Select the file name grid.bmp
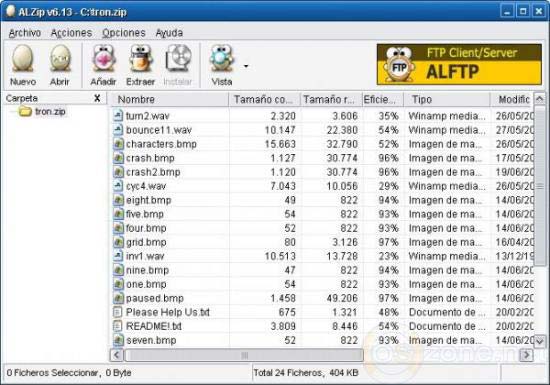Screen dimensions: 550x385 (146, 242)
